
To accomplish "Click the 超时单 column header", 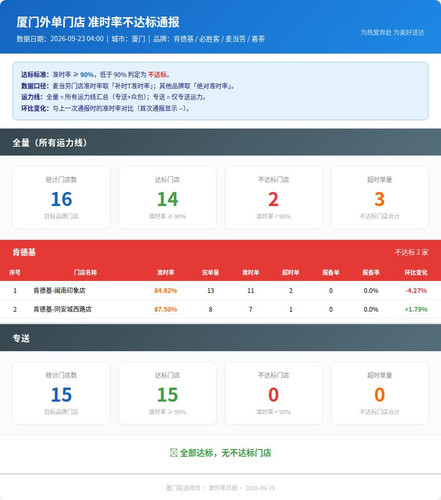I will [x=290, y=272].
